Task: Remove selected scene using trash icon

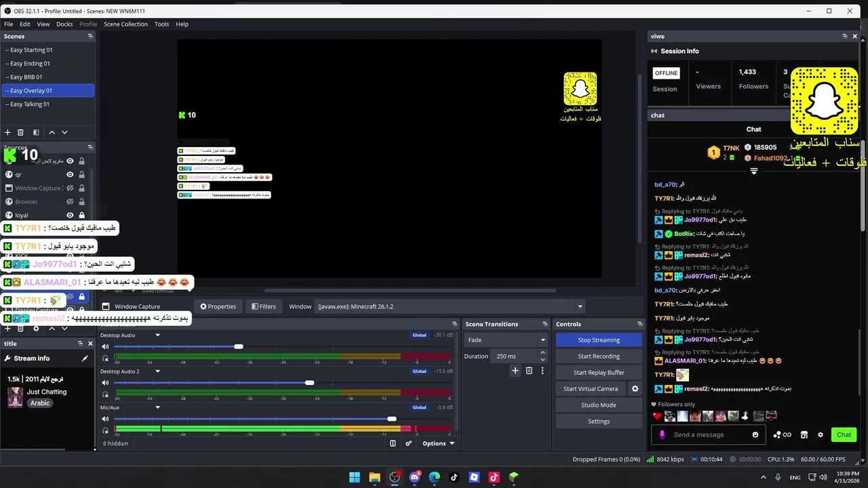Action: (x=20, y=132)
